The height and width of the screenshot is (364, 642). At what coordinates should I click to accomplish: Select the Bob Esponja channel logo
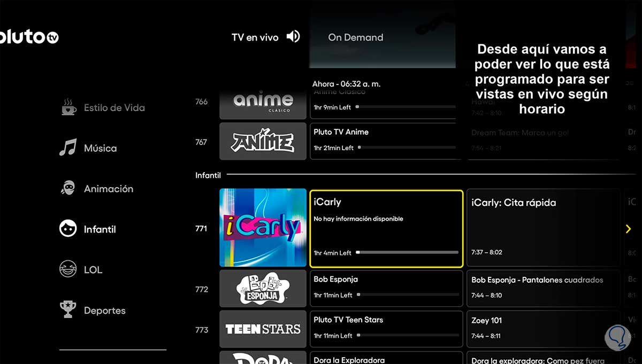[263, 289]
